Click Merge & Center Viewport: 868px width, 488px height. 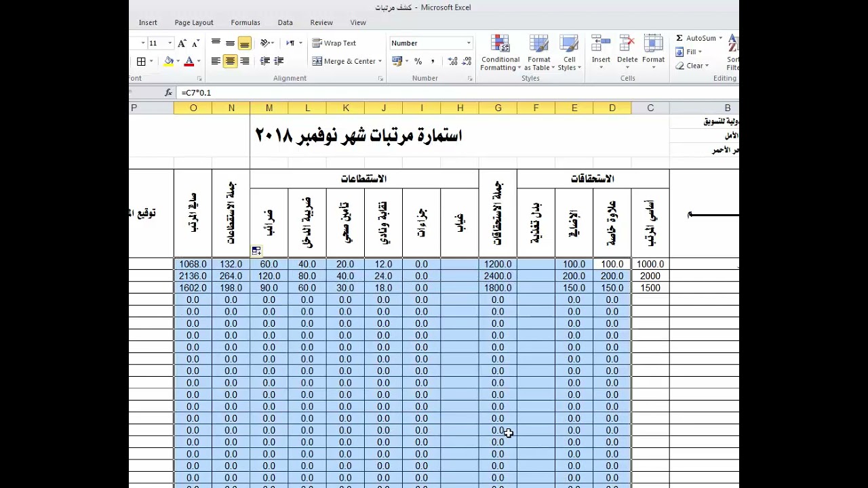tap(344, 61)
